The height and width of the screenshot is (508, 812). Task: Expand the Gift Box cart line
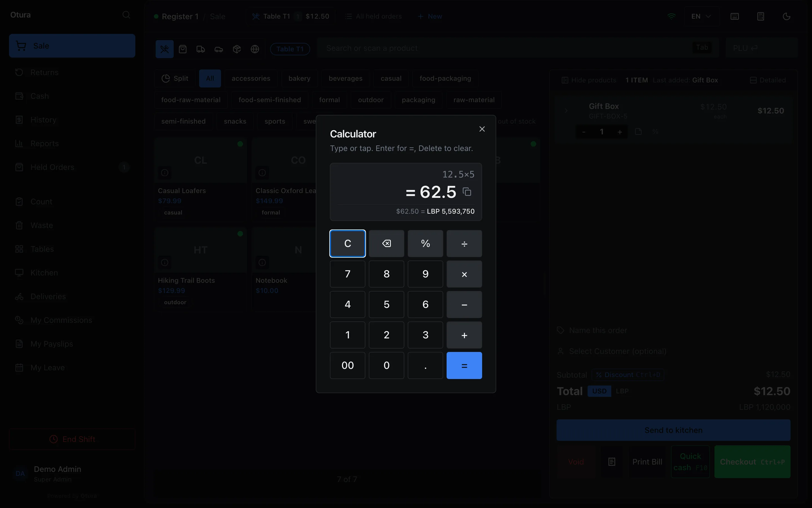point(566,111)
